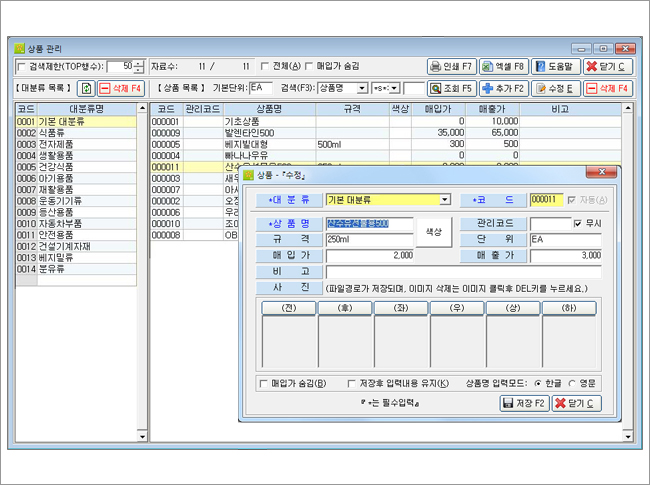Click the print 인쇄 F7 button
Screen dimensions: 650x485
(452, 66)
